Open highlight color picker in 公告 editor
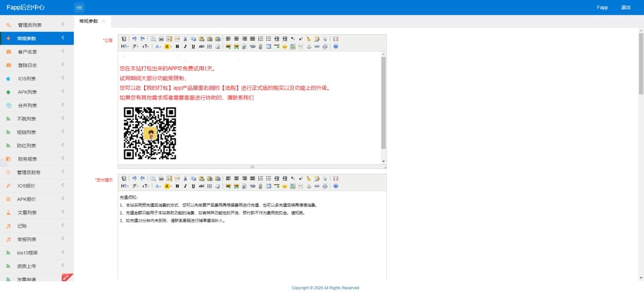 [x=168, y=47]
